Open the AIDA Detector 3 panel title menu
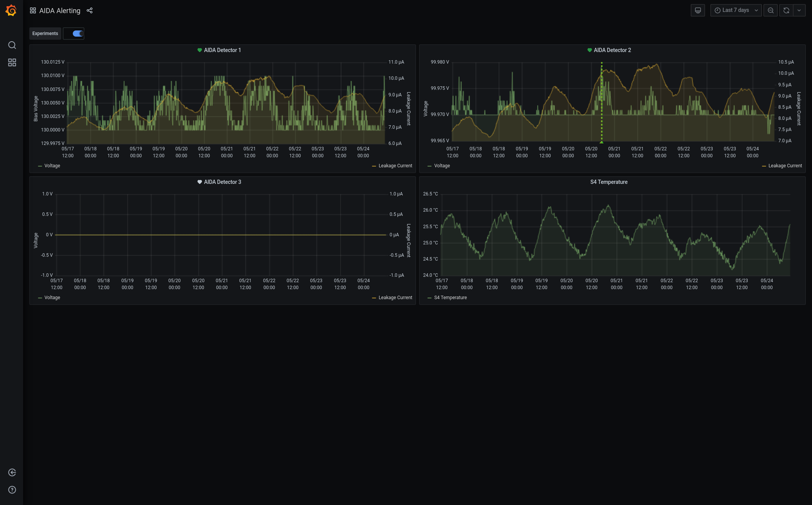812x505 pixels. (222, 182)
